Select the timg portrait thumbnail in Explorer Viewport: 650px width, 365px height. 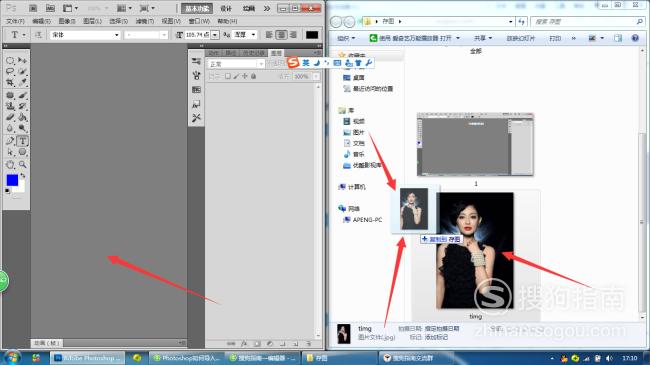pos(475,251)
